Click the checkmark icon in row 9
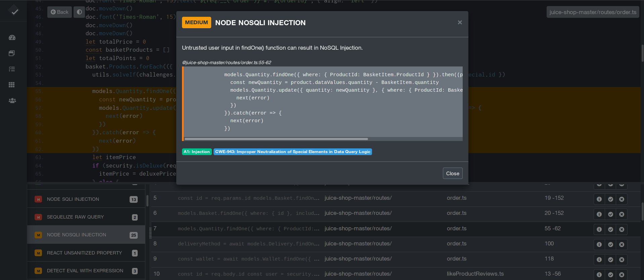 point(610,260)
